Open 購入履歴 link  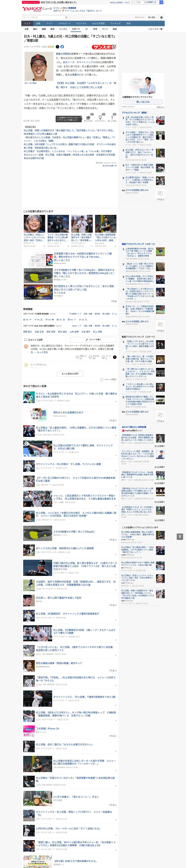click(x=152, y=18)
